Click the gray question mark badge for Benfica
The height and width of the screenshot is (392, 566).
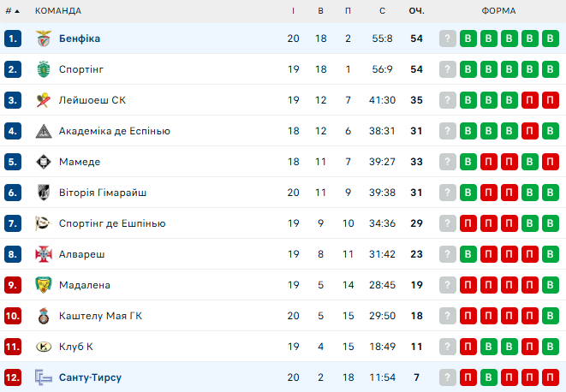point(448,39)
